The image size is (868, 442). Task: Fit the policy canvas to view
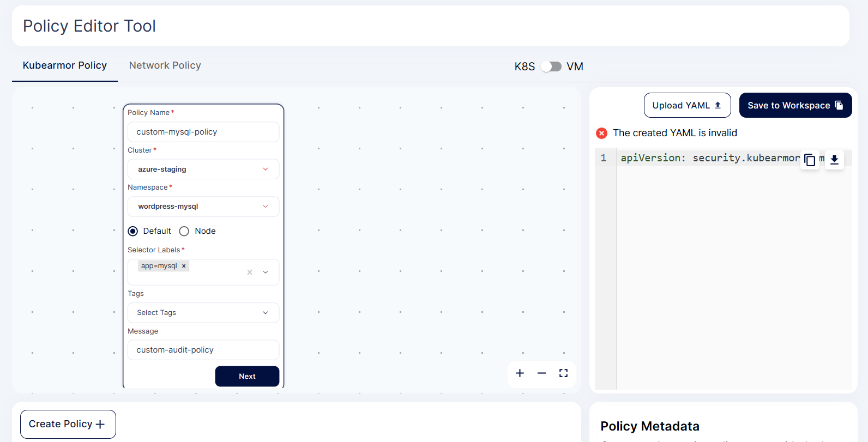(x=563, y=373)
